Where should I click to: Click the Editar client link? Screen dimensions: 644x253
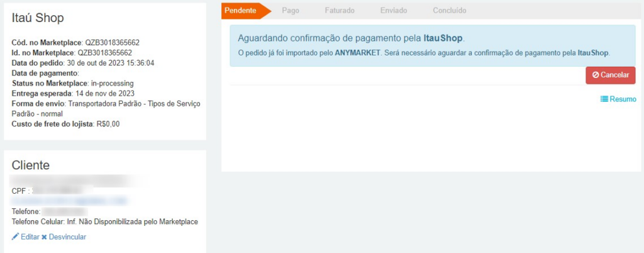(x=30, y=237)
